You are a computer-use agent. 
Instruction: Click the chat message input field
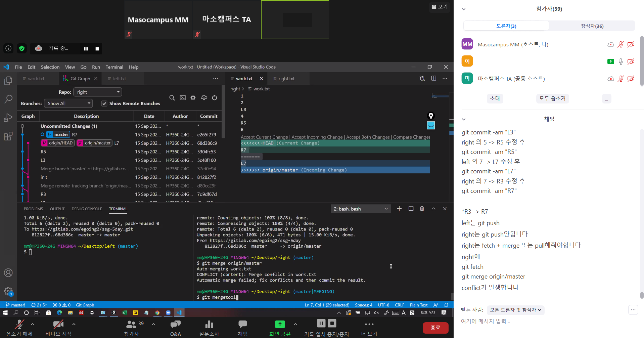point(544,321)
